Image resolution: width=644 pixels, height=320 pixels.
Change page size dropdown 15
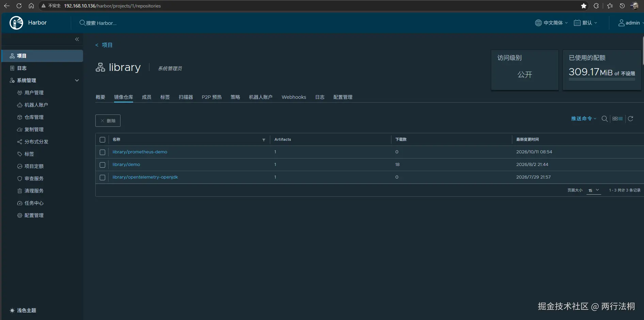click(594, 190)
